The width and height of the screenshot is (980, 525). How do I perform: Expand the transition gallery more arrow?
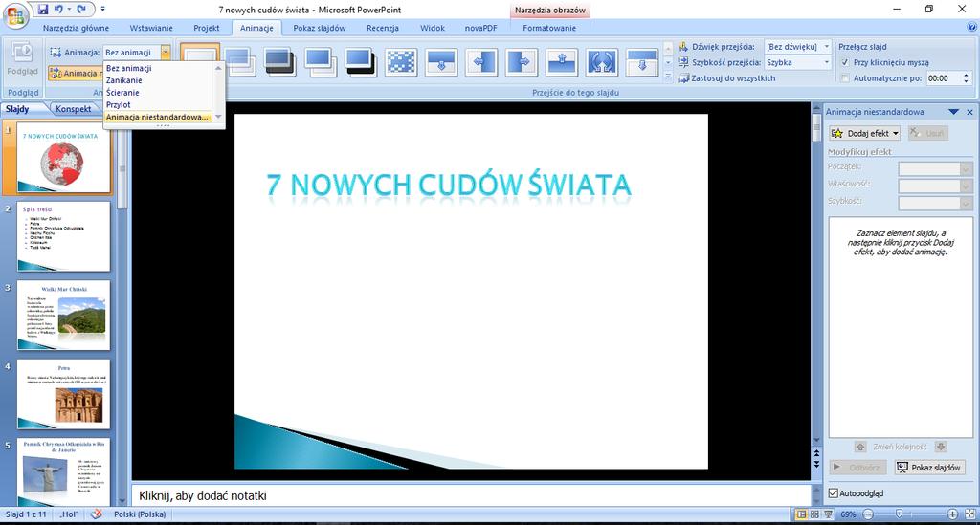click(x=667, y=77)
